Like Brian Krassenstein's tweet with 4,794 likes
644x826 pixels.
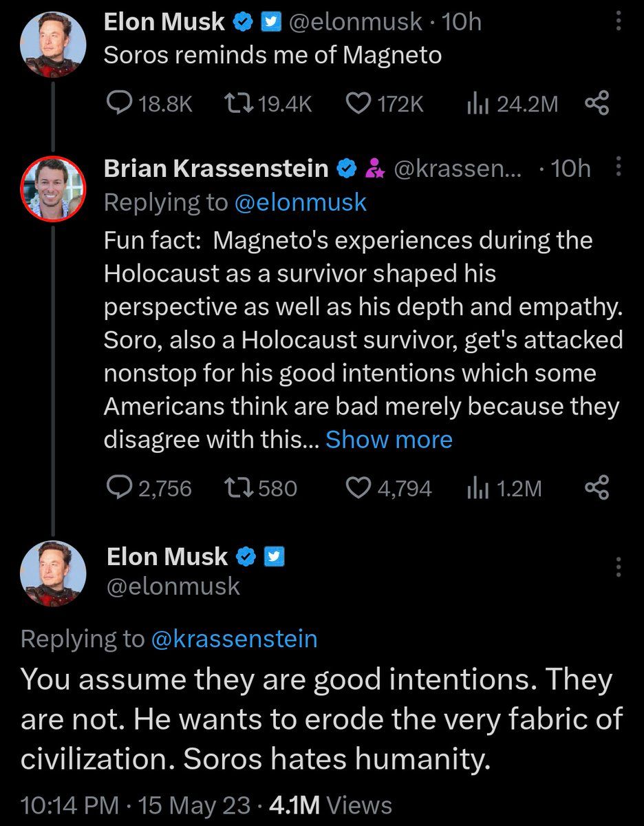coord(358,487)
